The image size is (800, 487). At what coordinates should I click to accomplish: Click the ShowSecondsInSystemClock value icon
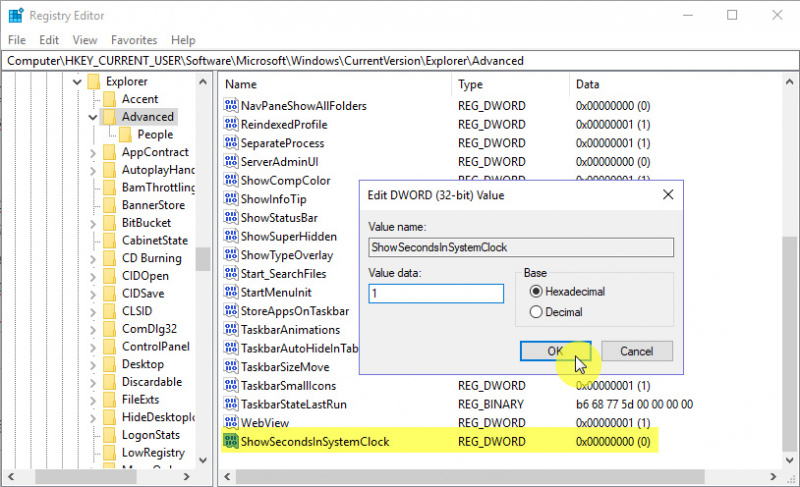(231, 441)
